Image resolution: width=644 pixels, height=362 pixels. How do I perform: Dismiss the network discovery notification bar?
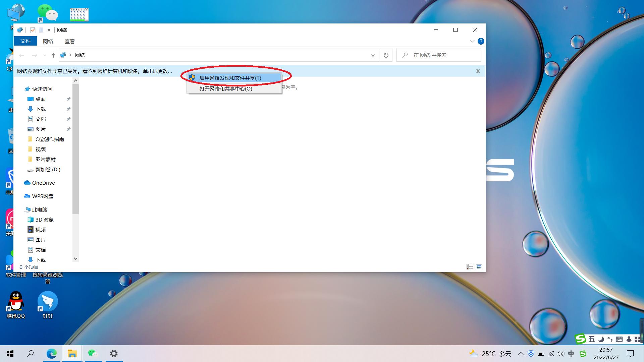pos(478,71)
